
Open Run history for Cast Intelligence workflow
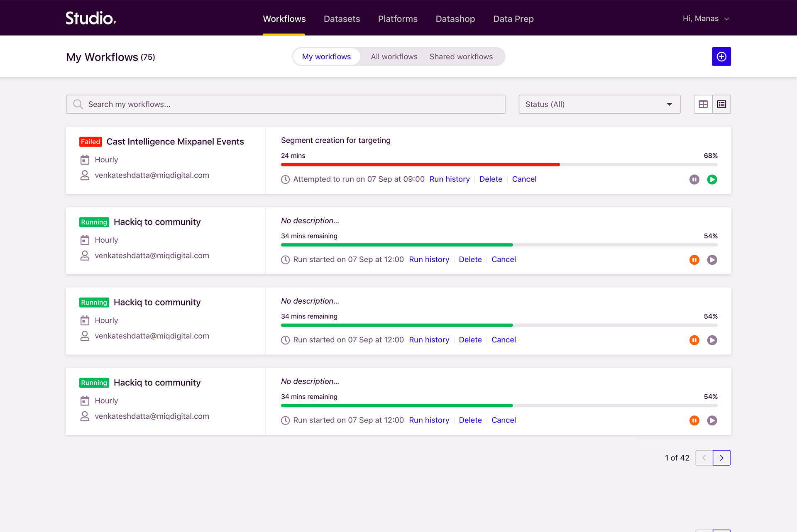[449, 179]
